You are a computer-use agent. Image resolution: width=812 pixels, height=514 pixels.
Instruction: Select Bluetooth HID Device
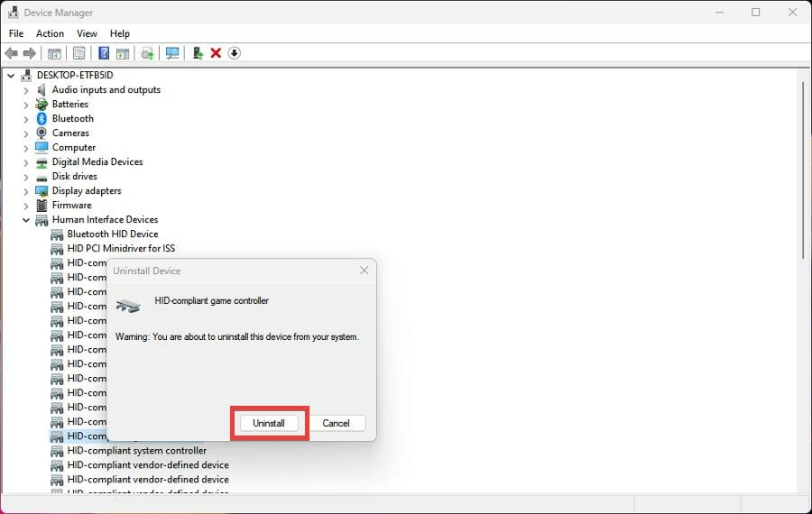click(x=113, y=234)
